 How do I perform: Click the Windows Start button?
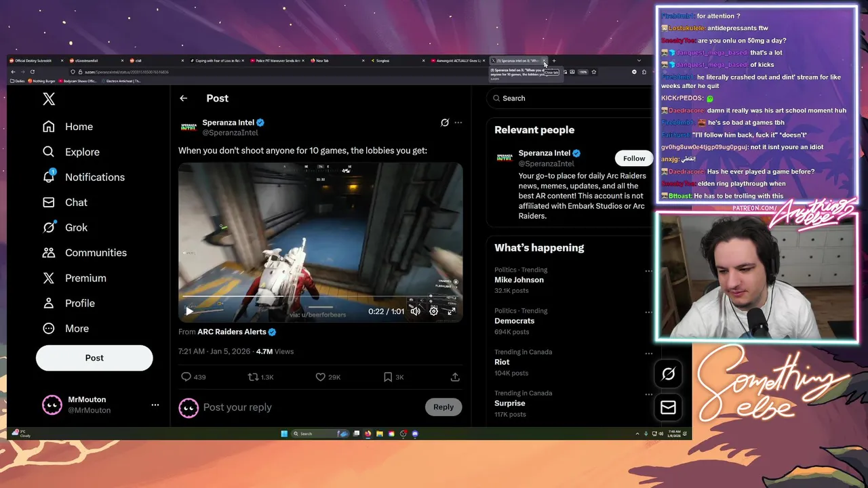click(284, 434)
